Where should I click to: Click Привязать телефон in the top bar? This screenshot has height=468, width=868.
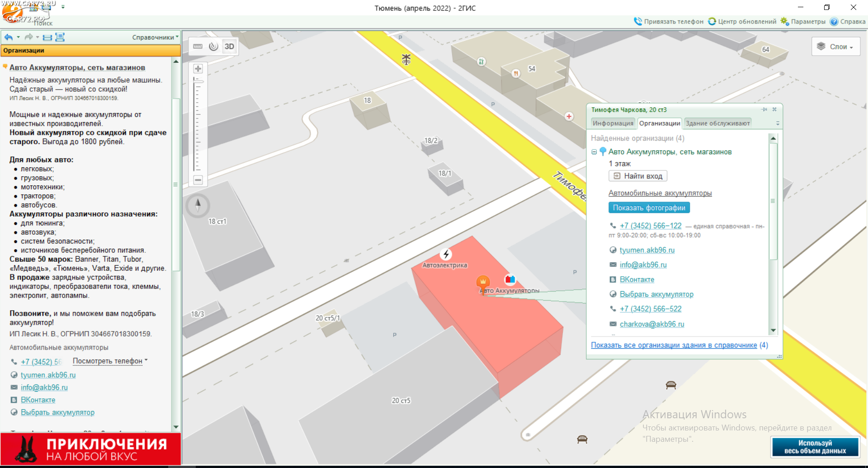[669, 21]
